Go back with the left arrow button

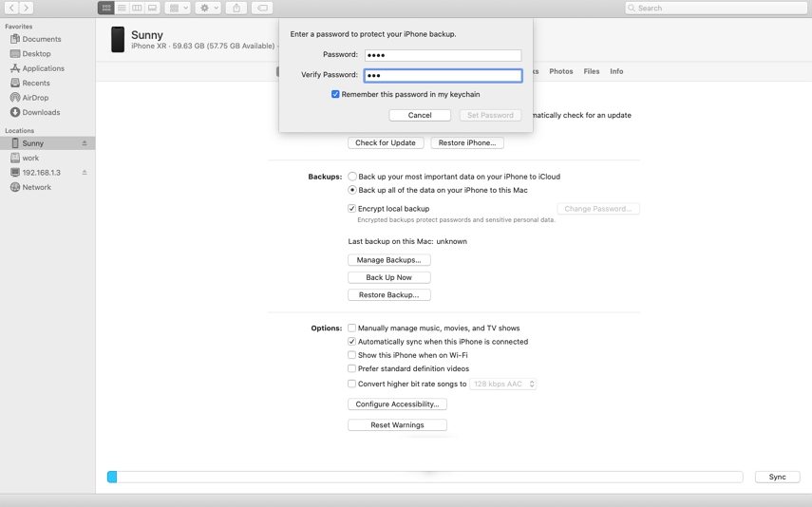click(11, 8)
